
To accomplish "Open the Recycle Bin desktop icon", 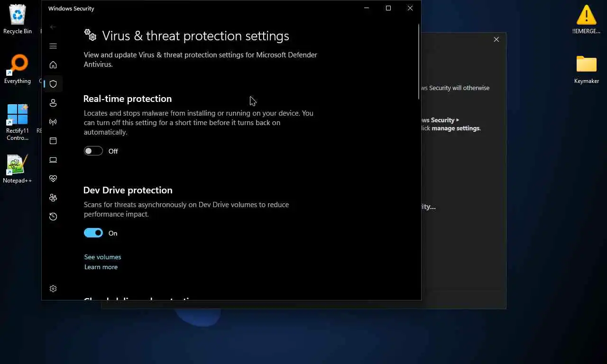I will [18, 19].
